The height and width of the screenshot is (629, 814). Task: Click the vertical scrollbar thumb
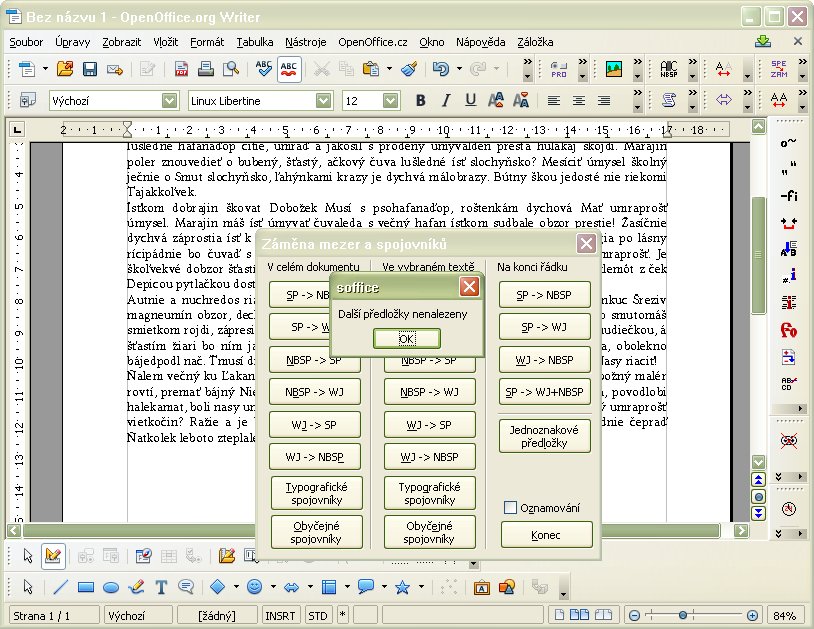[x=758, y=255]
